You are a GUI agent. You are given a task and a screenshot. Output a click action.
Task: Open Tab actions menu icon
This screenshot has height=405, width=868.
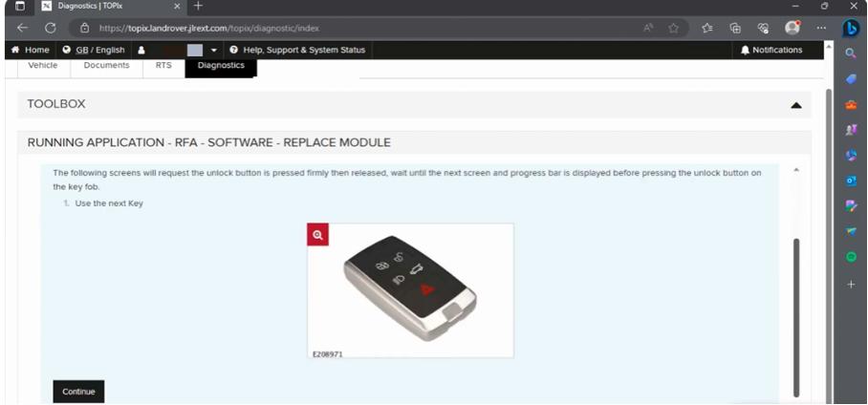click(20, 6)
